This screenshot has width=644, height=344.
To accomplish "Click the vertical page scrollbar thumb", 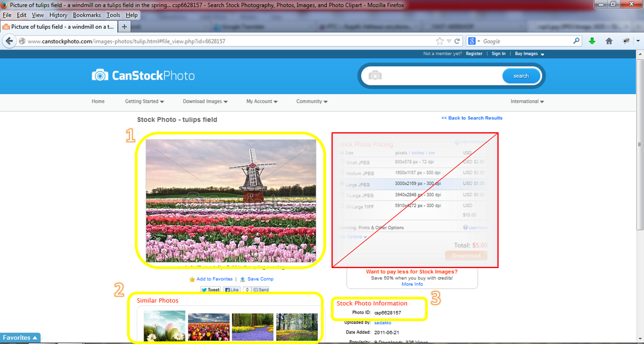I will coord(640,144).
